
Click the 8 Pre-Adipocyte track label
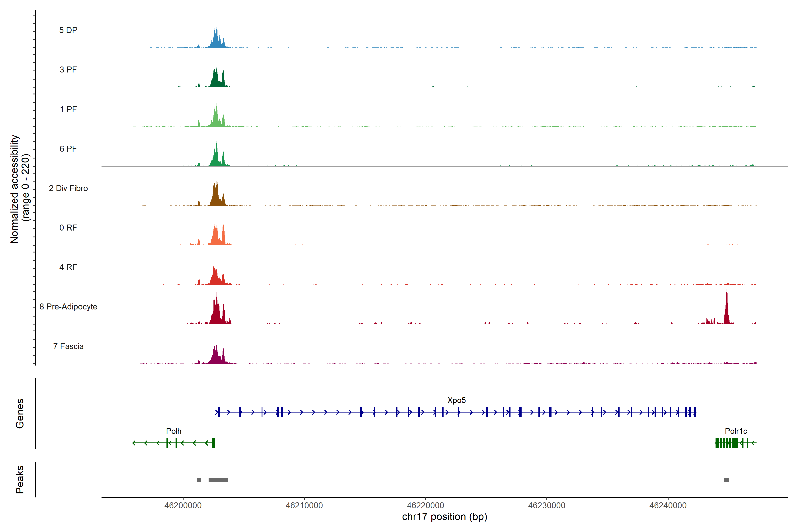click(68, 306)
